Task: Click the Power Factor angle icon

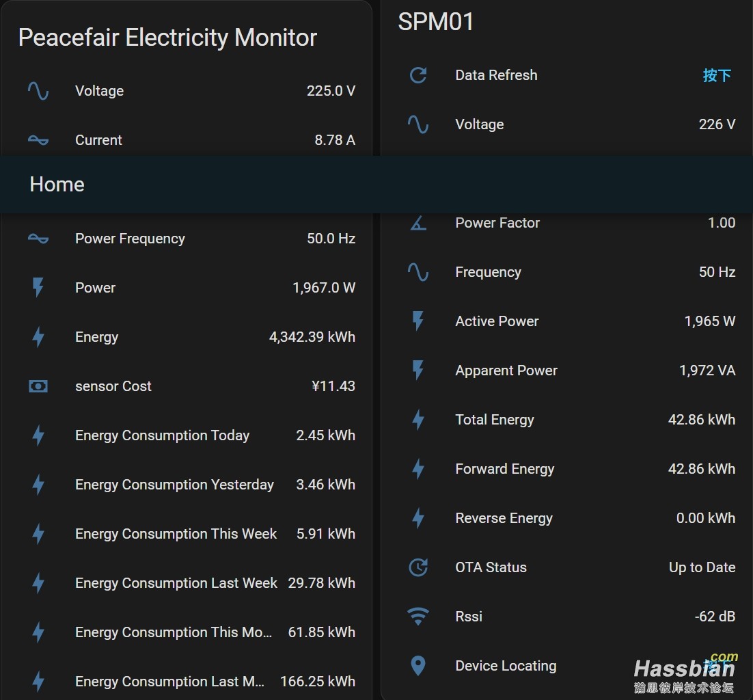Action: [418, 223]
